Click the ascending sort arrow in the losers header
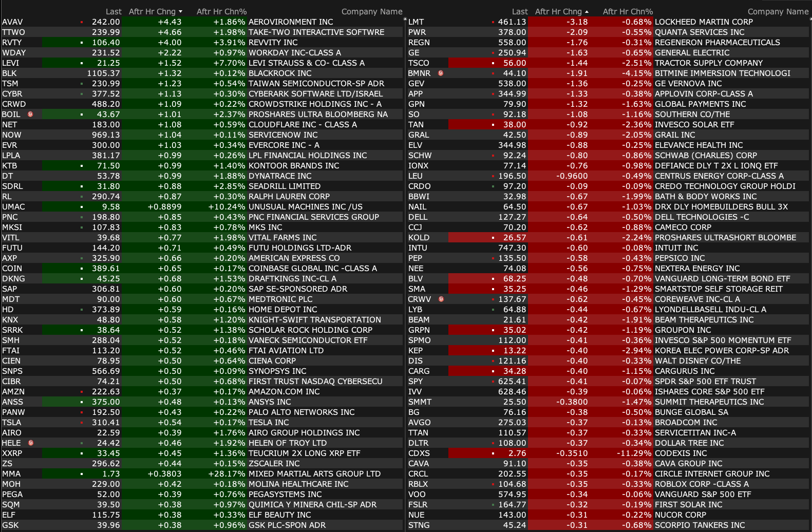The height and width of the screenshot is (532, 812). pos(587,12)
